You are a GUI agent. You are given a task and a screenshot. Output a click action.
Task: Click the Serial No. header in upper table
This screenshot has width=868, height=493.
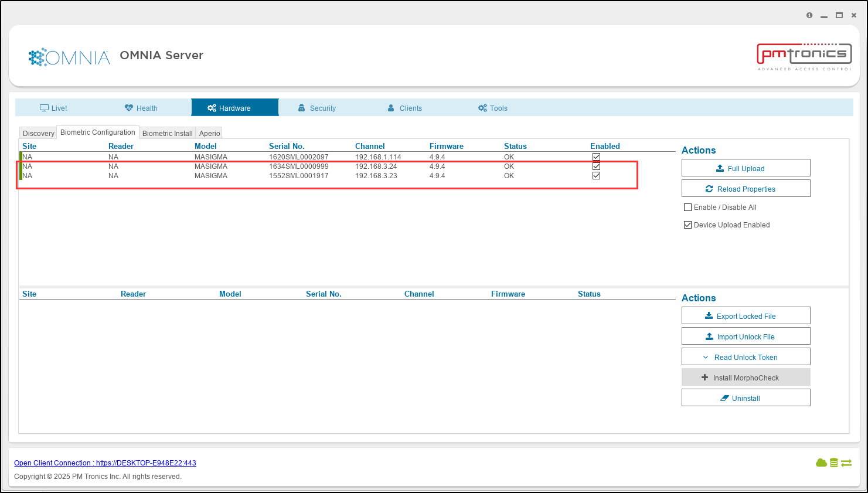point(287,147)
